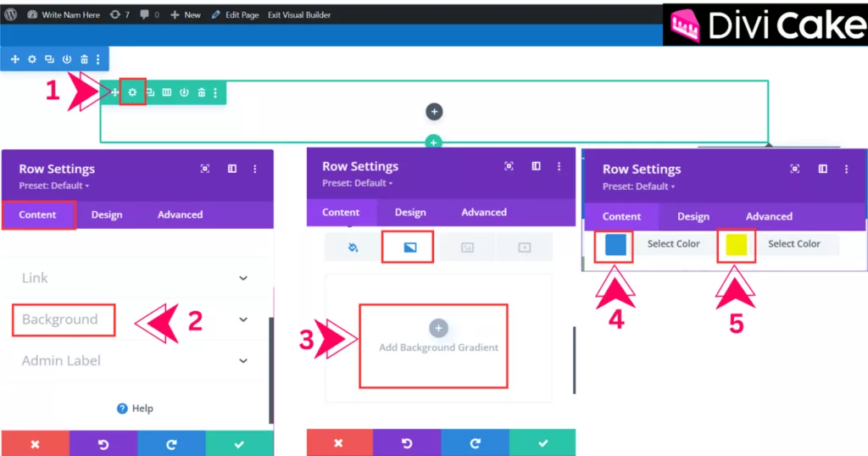Select background color paint bucket tab
Image resolution: width=868 pixels, height=456 pixels.
(x=353, y=247)
